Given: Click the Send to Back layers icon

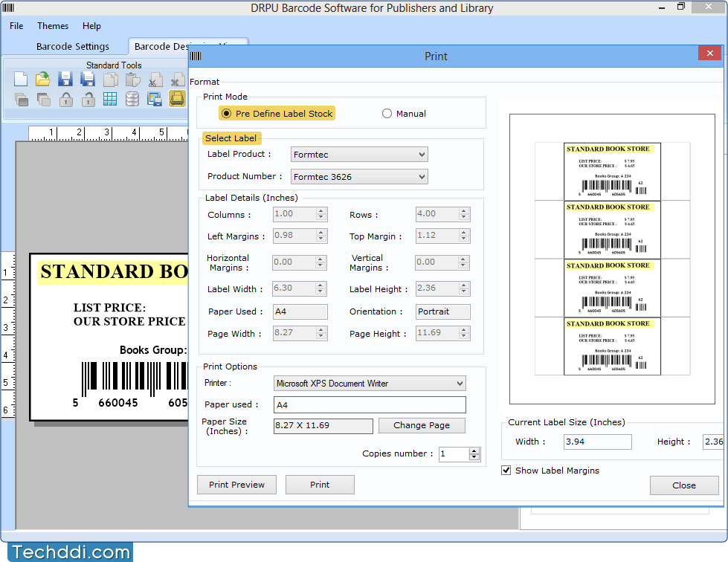Looking at the screenshot, I should pyautogui.click(x=43, y=99).
